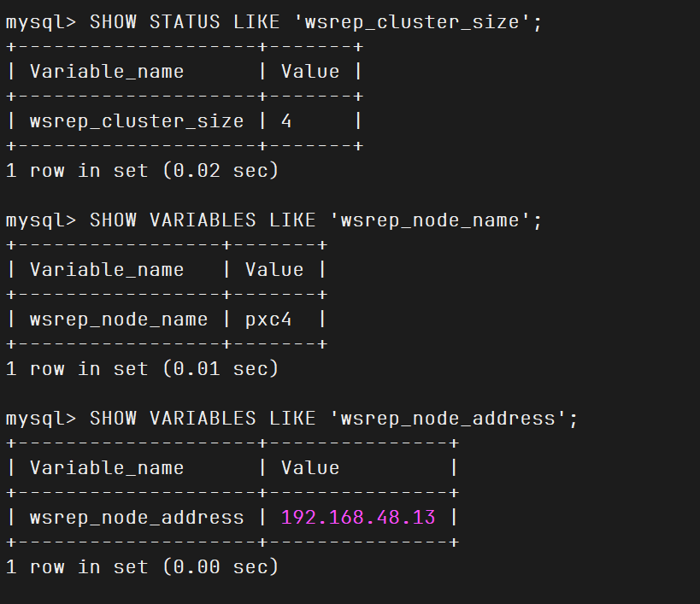Click the "1 row in set (0.01 sec)" line
This screenshot has width=700, height=604.
click(x=142, y=369)
